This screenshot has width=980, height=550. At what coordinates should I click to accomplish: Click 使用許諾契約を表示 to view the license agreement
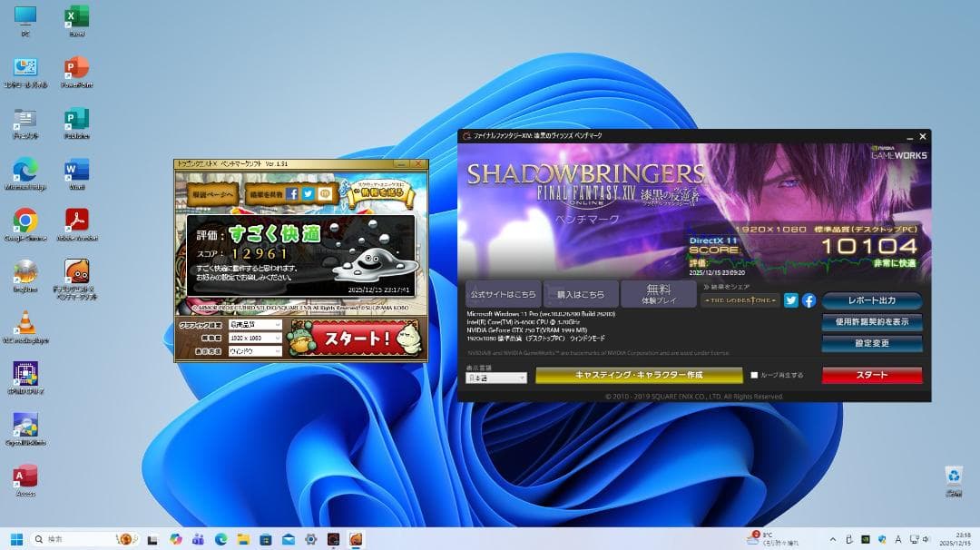[870, 323]
